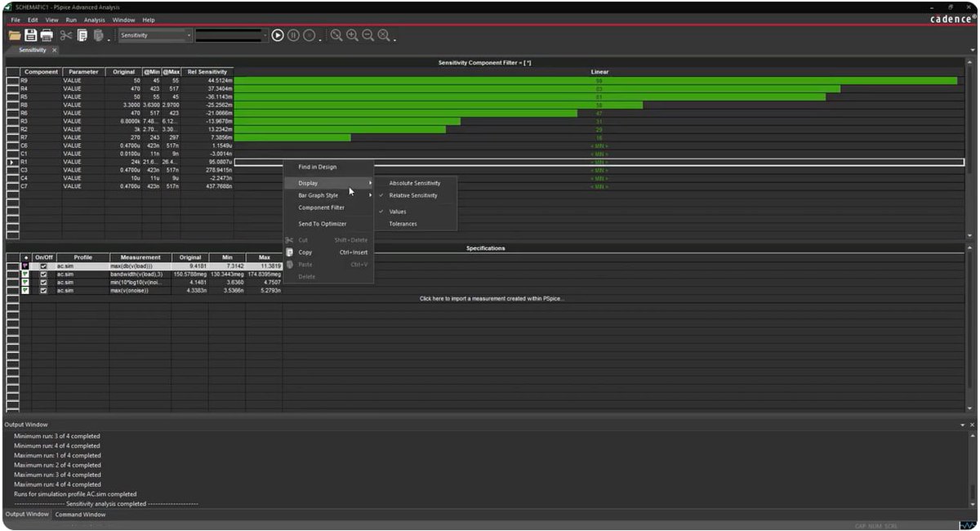Click the Zoom Area magnifier icon
The height and width of the screenshot is (531, 980).
click(x=336, y=35)
